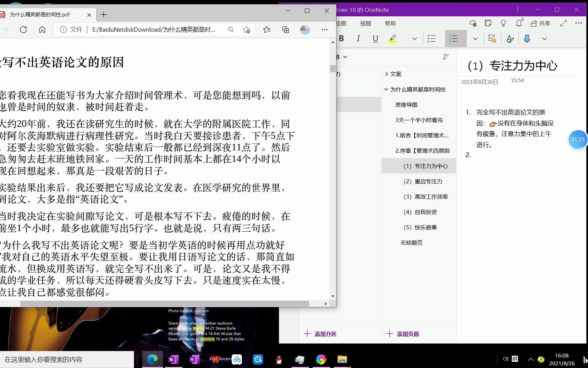Open the 帮助 ribbon tab
Screen dimensions: 588x368
point(390,24)
